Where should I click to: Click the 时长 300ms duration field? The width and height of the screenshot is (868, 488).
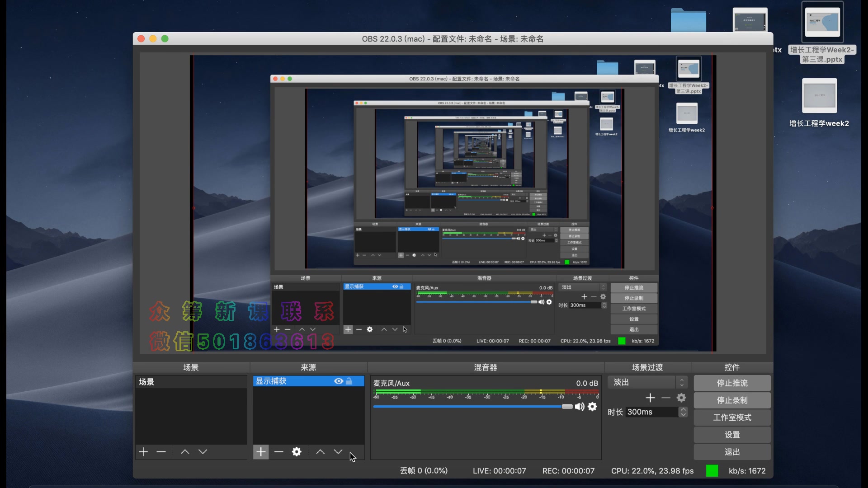coord(651,412)
